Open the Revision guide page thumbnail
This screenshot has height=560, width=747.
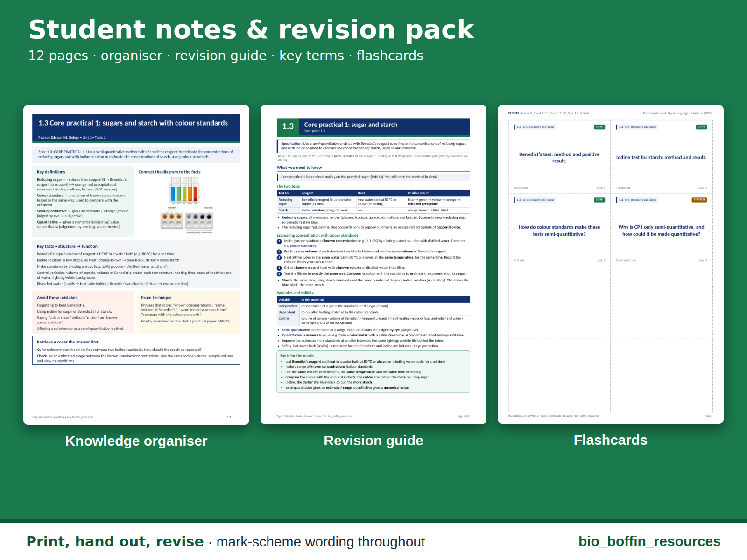(x=373, y=265)
